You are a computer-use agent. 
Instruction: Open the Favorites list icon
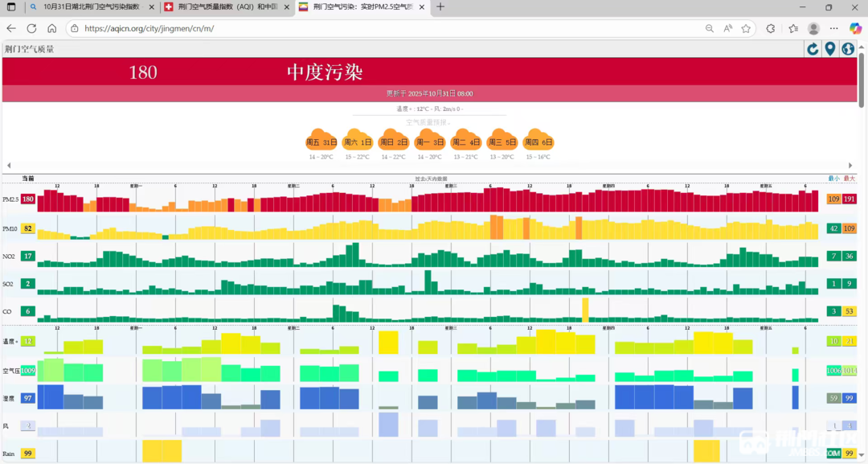coord(792,28)
